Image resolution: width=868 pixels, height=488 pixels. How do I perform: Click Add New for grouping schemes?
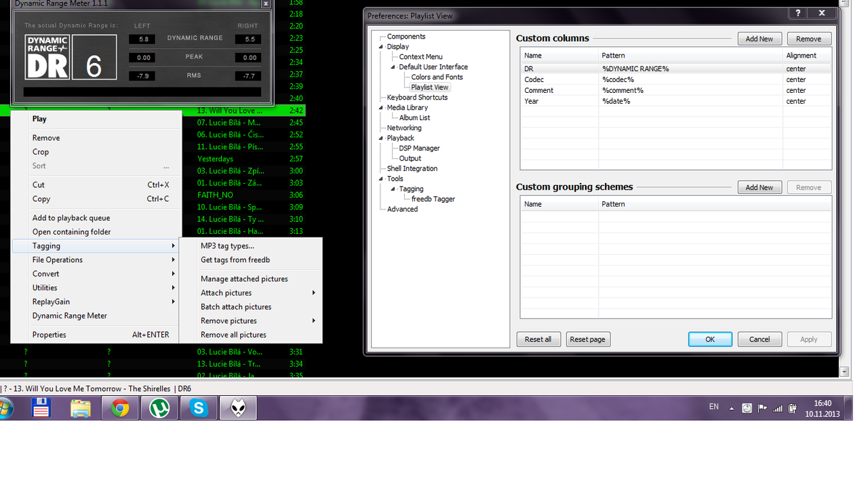[x=759, y=187]
